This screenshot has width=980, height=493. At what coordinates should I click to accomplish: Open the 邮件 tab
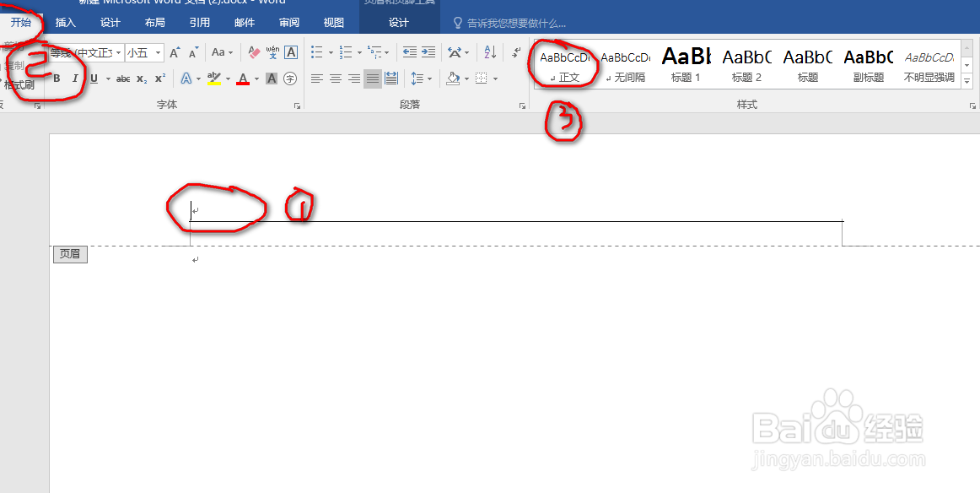(245, 23)
